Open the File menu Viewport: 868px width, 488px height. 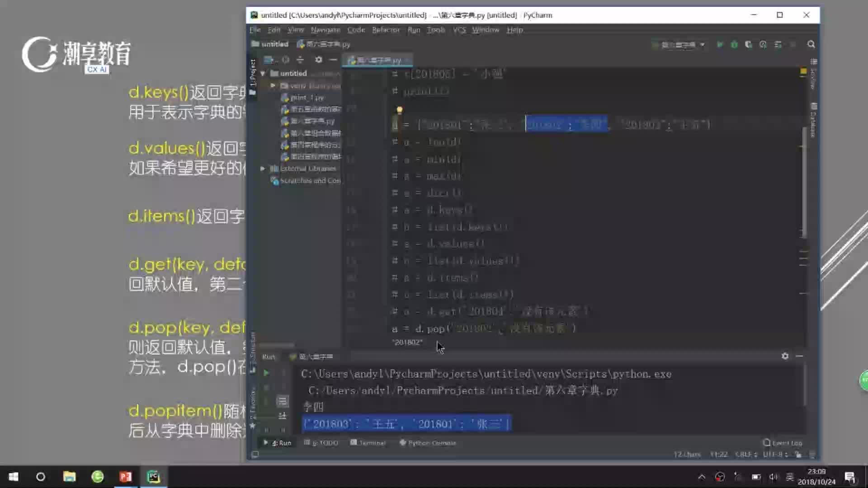coord(255,30)
